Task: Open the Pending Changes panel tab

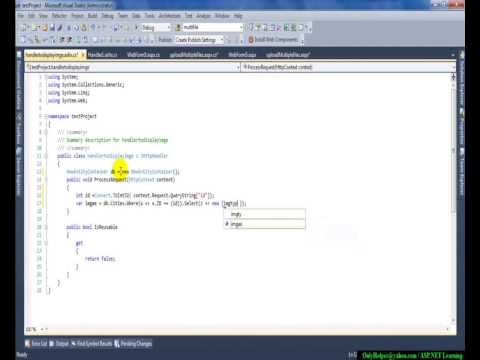Action: (133, 344)
